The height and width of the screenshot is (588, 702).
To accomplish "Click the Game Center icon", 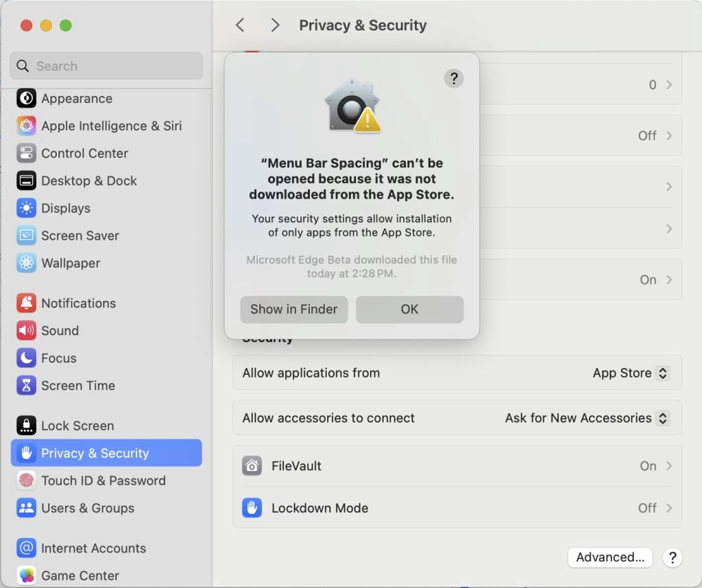I will tap(26, 576).
